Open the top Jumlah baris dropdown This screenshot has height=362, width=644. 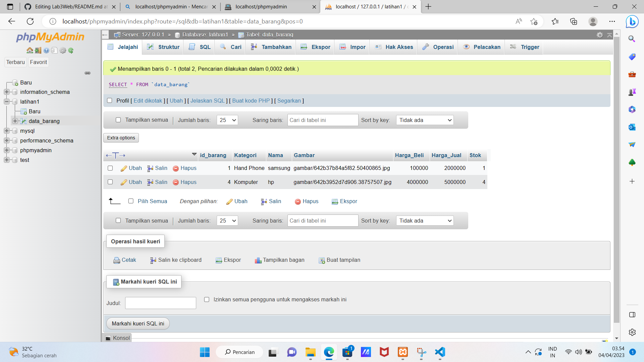coord(227,120)
